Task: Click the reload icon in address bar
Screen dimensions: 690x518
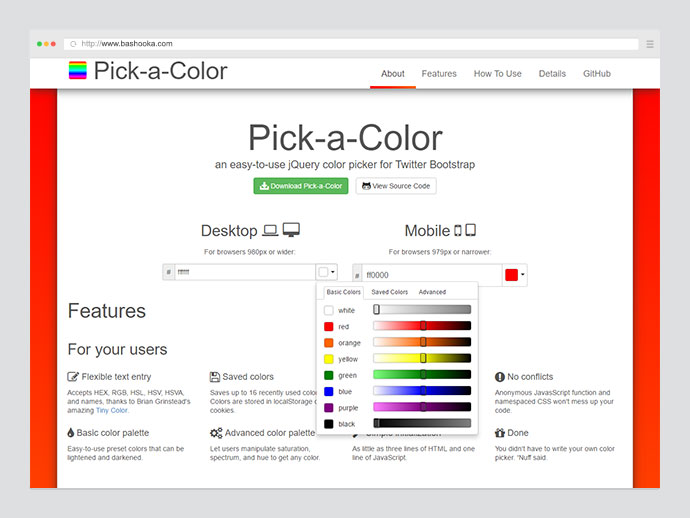Action: tap(73, 44)
